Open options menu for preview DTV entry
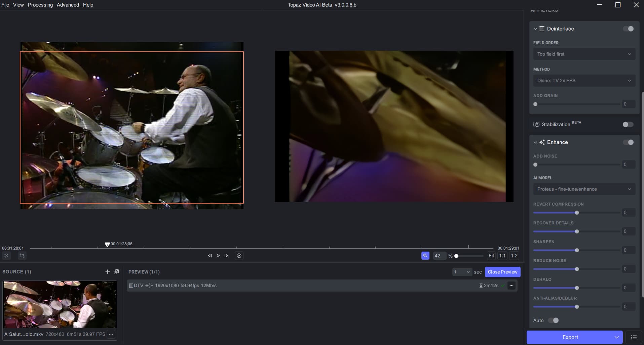The height and width of the screenshot is (345, 644). [x=512, y=286]
